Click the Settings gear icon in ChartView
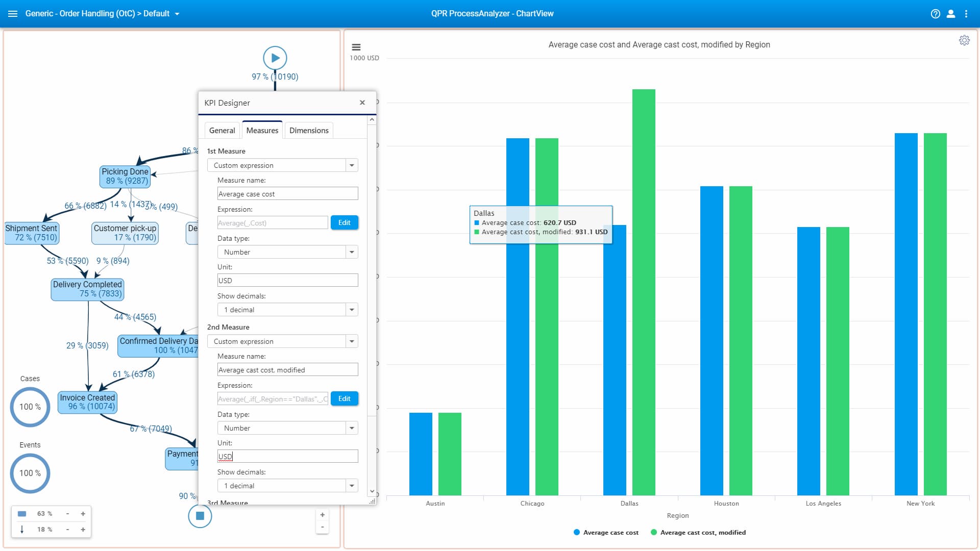 tap(964, 40)
